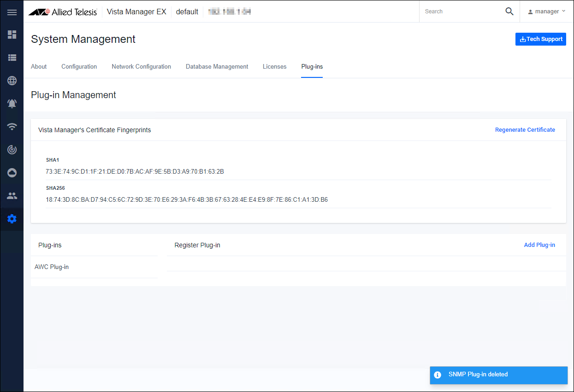This screenshot has width=574, height=392.
Task: Select AWC Plug-in in the list
Action: pos(52,267)
